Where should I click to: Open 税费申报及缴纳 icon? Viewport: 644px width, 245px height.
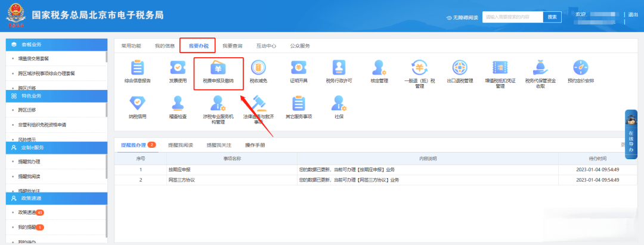pyautogui.click(x=218, y=67)
